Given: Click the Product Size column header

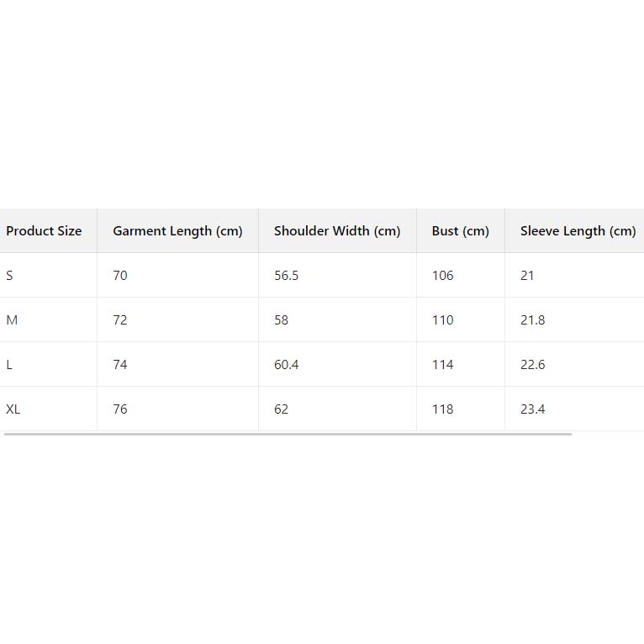Looking at the screenshot, I should click(44, 231).
